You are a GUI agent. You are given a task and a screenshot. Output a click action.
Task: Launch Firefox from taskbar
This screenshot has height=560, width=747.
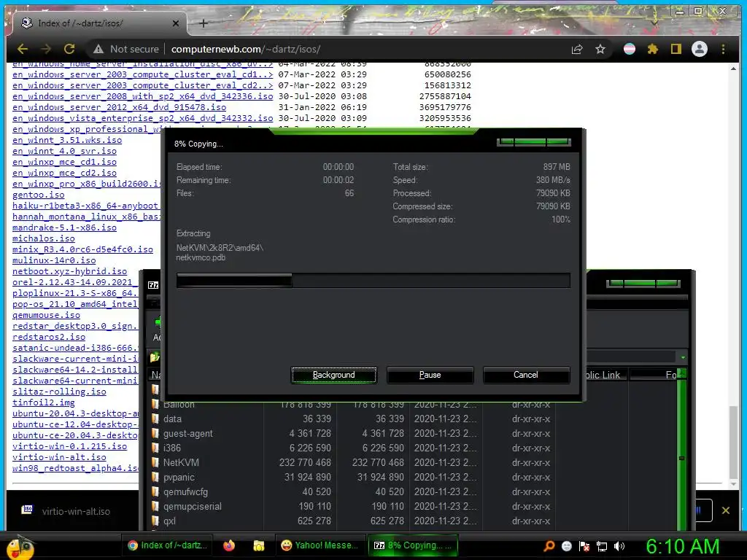coord(229,545)
